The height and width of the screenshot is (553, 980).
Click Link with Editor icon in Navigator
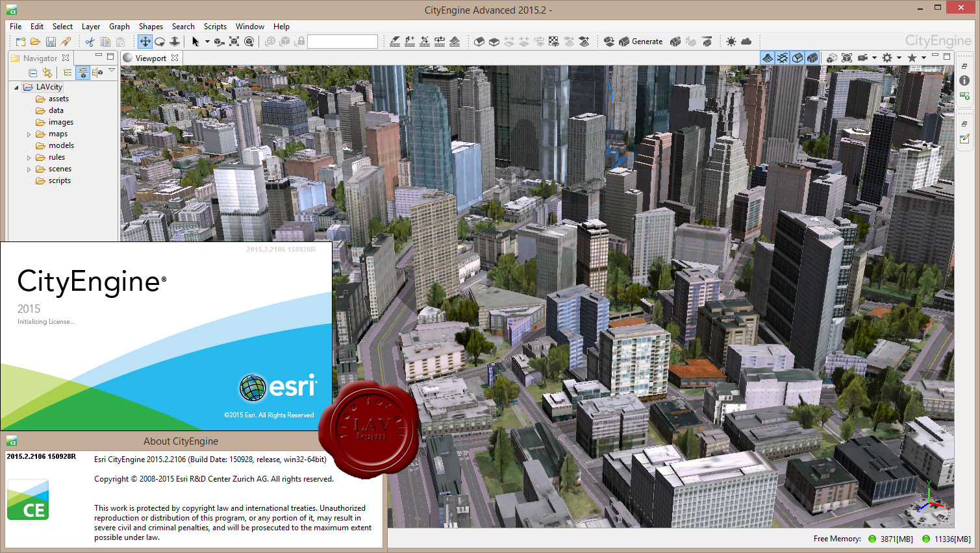[47, 73]
